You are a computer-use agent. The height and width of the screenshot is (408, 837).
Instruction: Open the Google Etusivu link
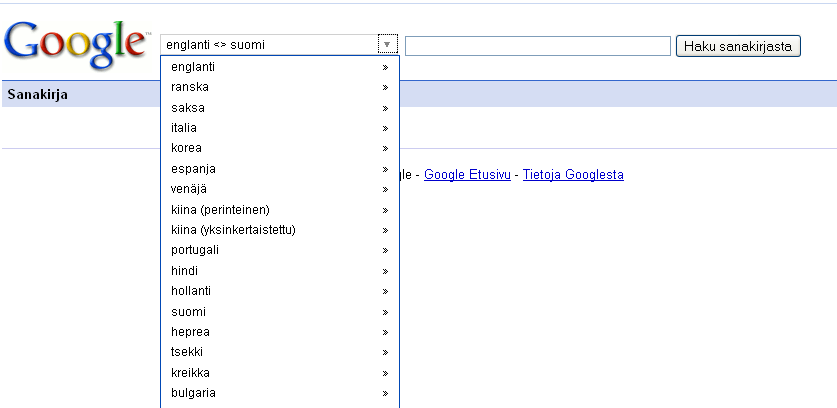(467, 175)
